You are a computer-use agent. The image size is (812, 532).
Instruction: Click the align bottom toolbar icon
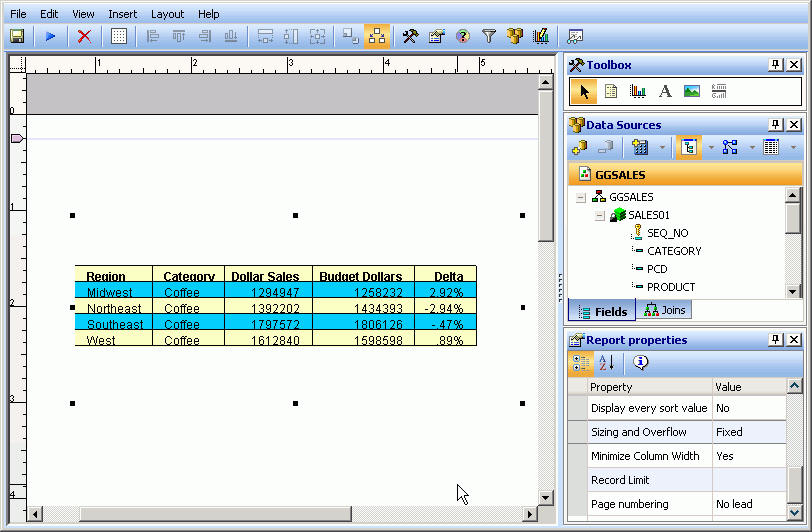tap(231, 36)
